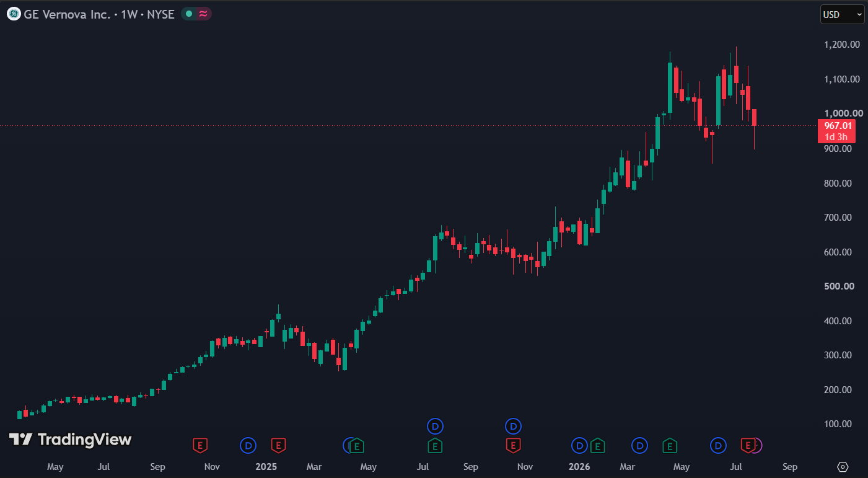Open the green earnings marker for April 2026
Screen dimensions: 868x478
click(669, 445)
